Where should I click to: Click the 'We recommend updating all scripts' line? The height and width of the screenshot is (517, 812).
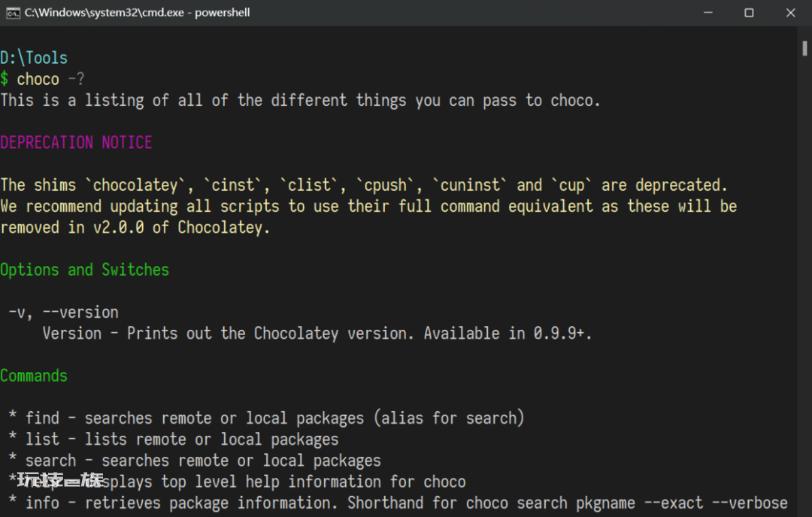click(x=368, y=206)
